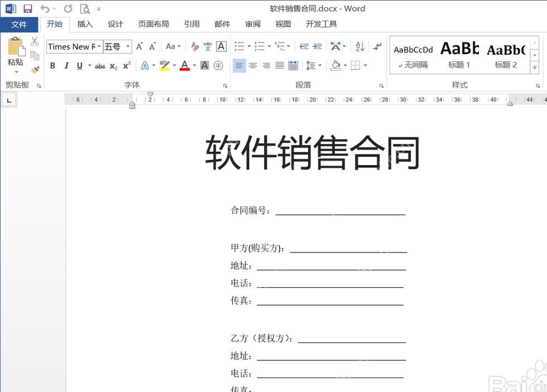Open the font name dropdown

99,46
